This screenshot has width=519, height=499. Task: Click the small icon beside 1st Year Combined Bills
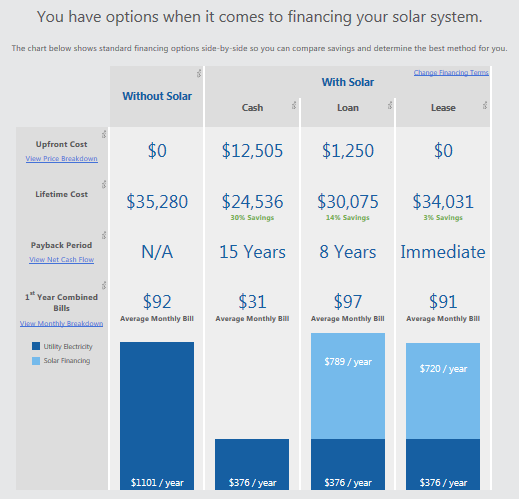104,285
